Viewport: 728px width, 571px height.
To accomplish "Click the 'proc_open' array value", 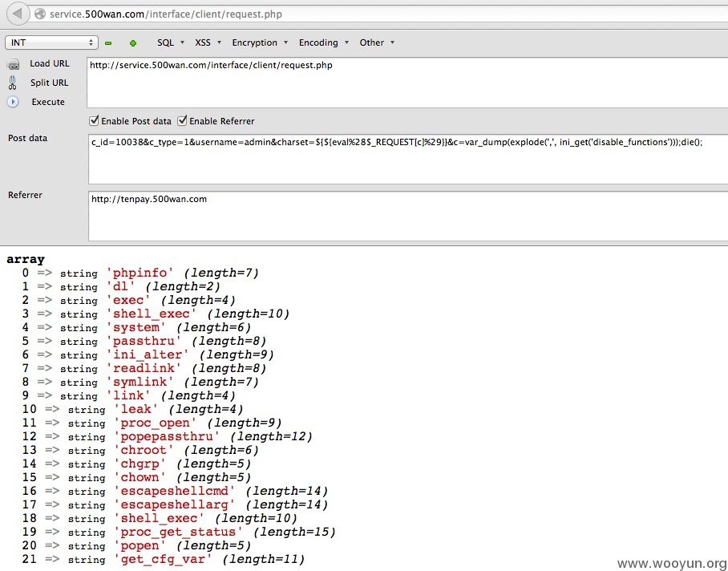I will click(156, 423).
